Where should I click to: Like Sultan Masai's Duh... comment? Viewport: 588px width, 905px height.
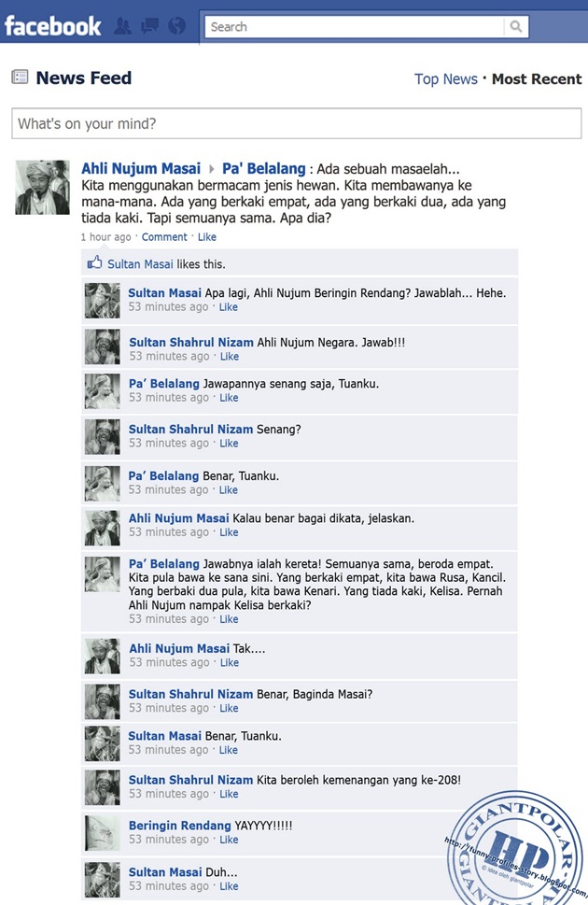click(229, 886)
